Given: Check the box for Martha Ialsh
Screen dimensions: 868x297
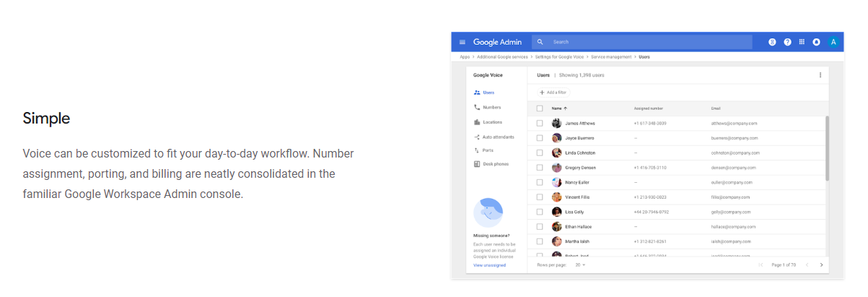Looking at the screenshot, I should point(540,241).
